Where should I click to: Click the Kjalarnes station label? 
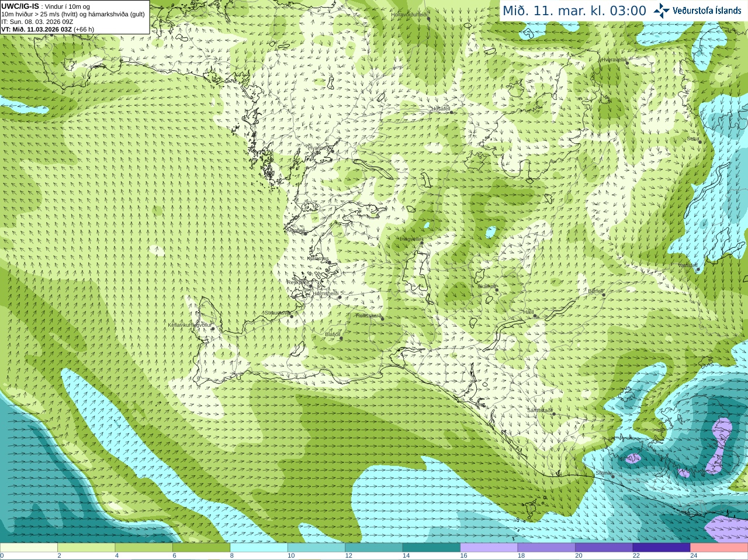pos(318,258)
